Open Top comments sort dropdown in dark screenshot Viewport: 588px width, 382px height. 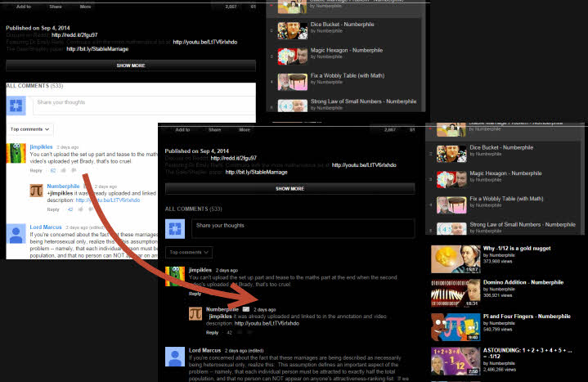189,252
